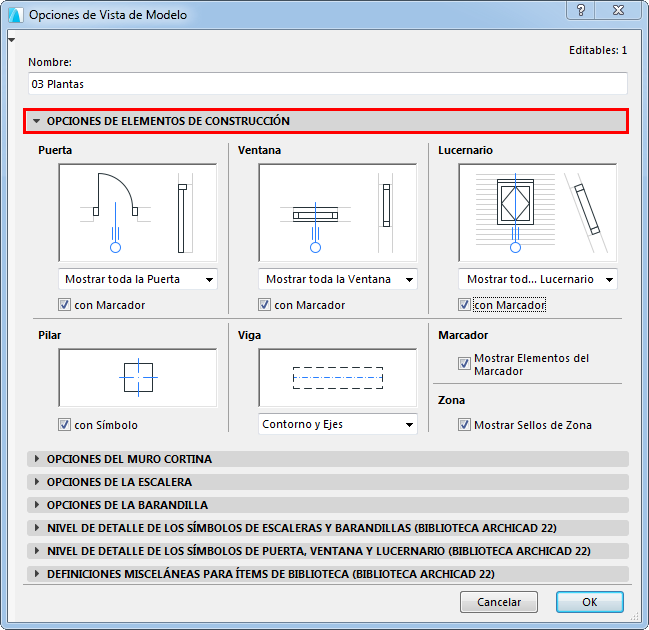The width and height of the screenshot is (649, 630).
Task: Click the resize grip at dialog corner
Action: [635, 616]
